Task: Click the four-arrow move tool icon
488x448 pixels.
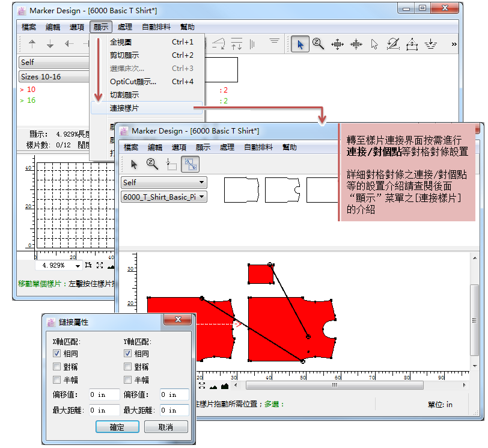Action: (337, 44)
